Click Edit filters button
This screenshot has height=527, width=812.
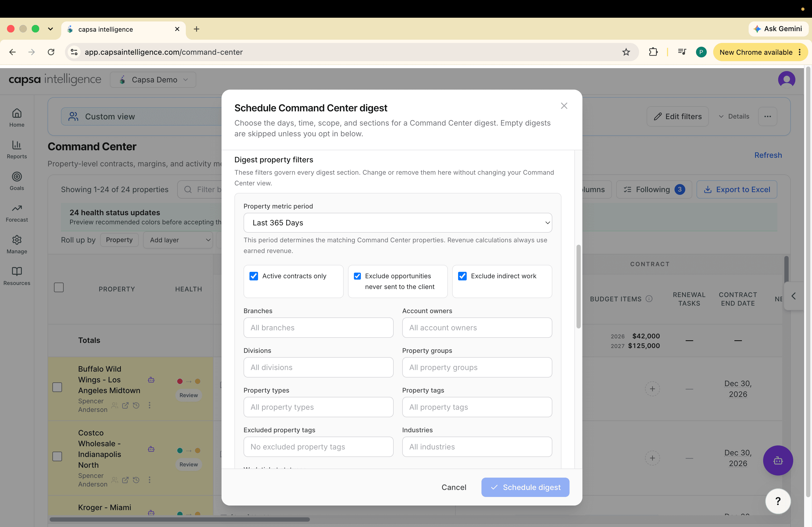pos(677,116)
